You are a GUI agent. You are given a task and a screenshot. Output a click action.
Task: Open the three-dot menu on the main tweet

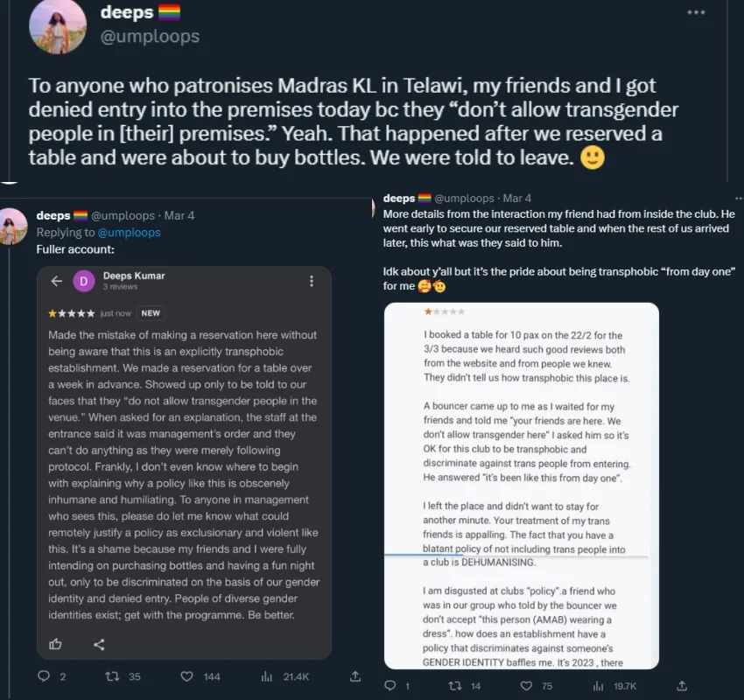[x=696, y=13]
